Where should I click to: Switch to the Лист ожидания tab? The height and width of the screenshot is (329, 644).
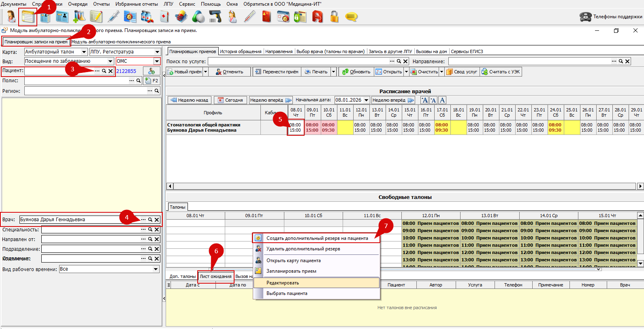[215, 276]
